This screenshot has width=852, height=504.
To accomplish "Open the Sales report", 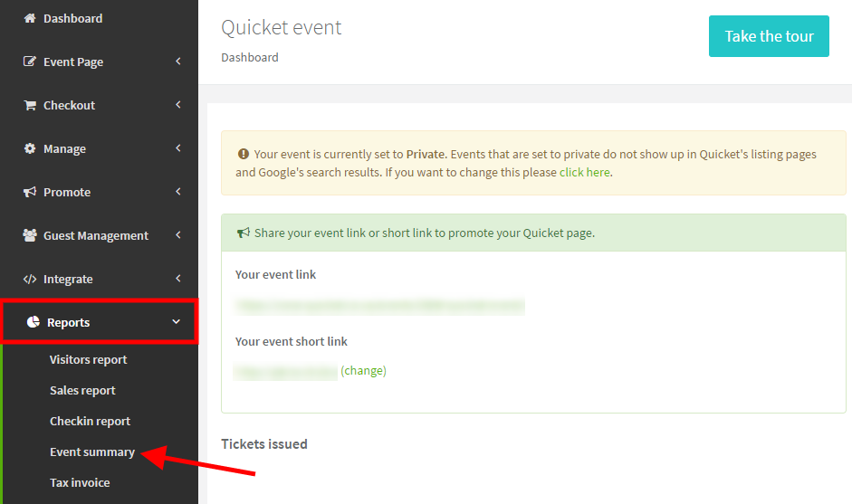I will 82,391.
